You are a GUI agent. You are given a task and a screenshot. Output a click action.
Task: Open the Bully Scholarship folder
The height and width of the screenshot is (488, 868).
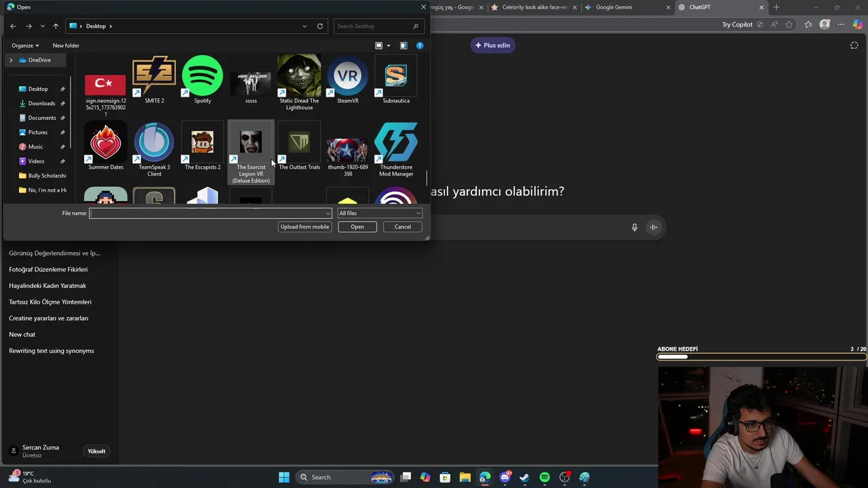coord(43,176)
